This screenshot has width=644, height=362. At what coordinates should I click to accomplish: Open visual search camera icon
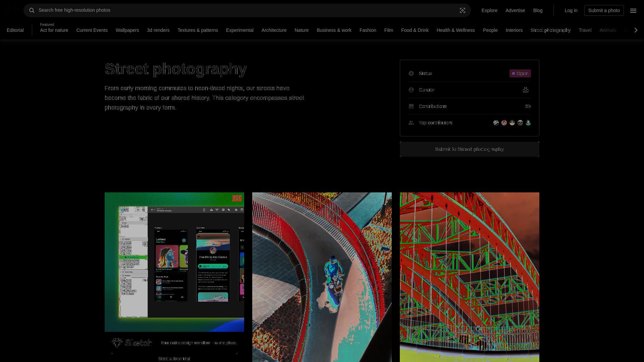pos(463,10)
